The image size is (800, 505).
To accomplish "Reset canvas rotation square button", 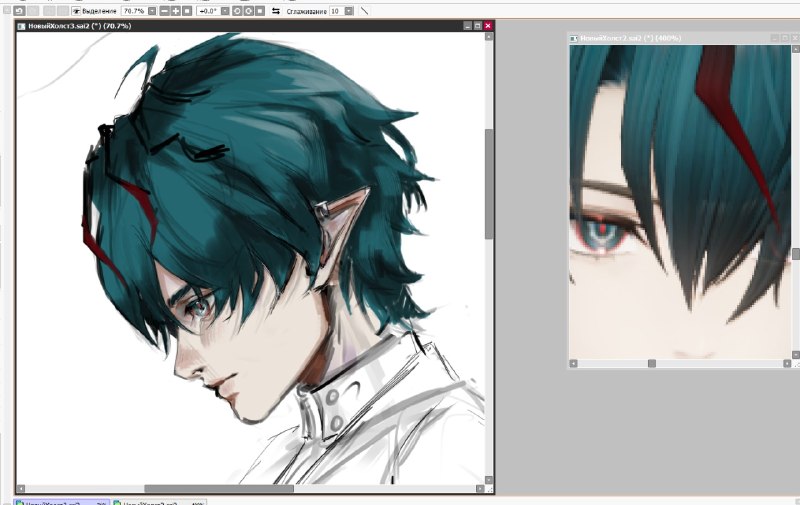I will 260,11.
